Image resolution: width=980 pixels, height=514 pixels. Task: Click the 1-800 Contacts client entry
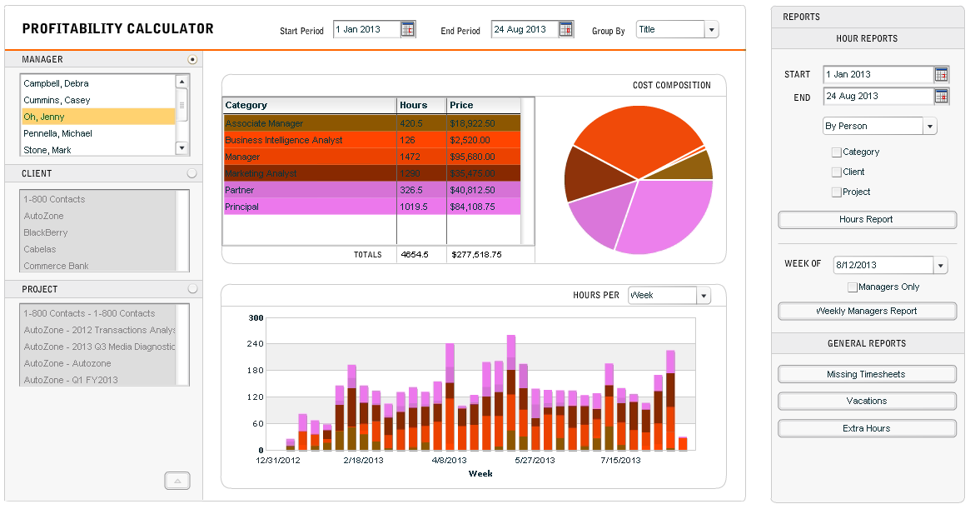(99, 199)
